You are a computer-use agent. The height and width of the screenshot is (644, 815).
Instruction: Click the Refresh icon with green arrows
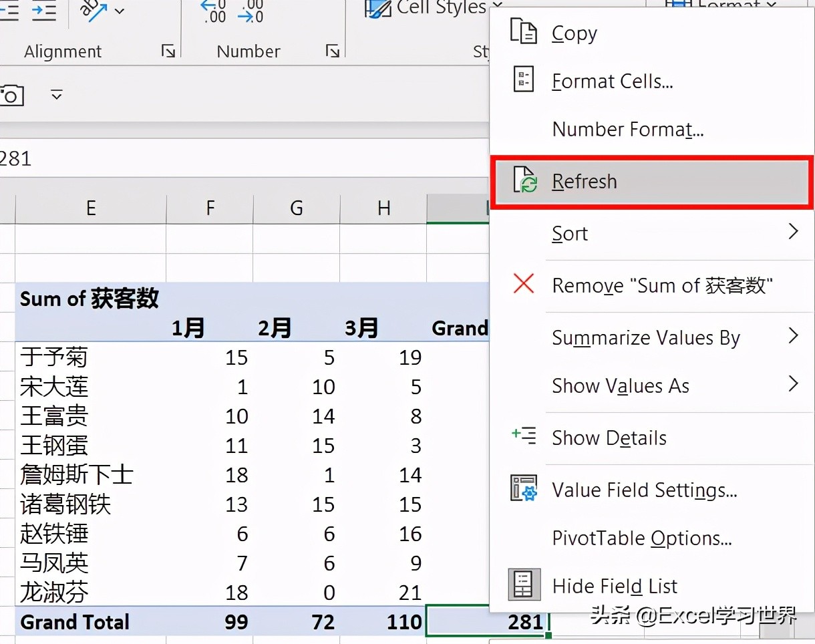(x=524, y=181)
